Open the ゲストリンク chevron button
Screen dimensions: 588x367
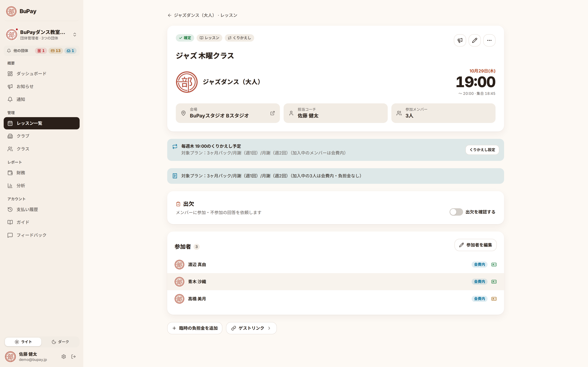tap(251, 328)
